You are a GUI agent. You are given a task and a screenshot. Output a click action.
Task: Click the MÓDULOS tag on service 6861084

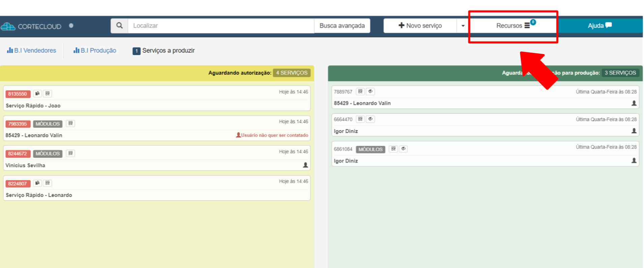[371, 149]
